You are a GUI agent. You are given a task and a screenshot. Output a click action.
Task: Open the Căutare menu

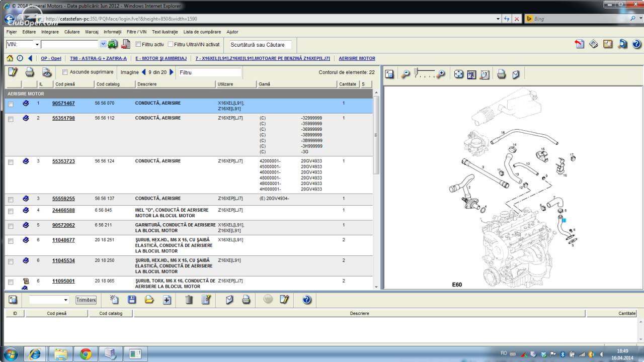[72, 32]
